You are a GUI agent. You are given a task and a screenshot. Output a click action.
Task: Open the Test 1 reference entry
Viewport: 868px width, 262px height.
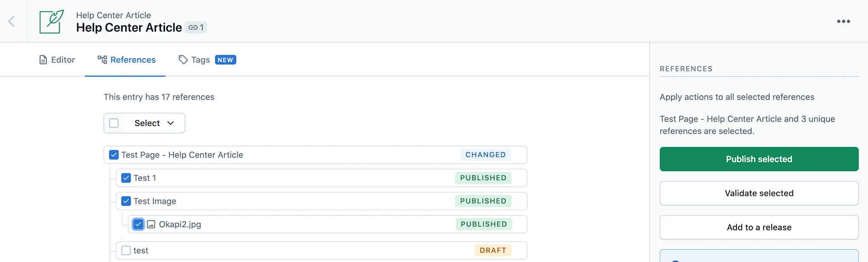coord(321,178)
